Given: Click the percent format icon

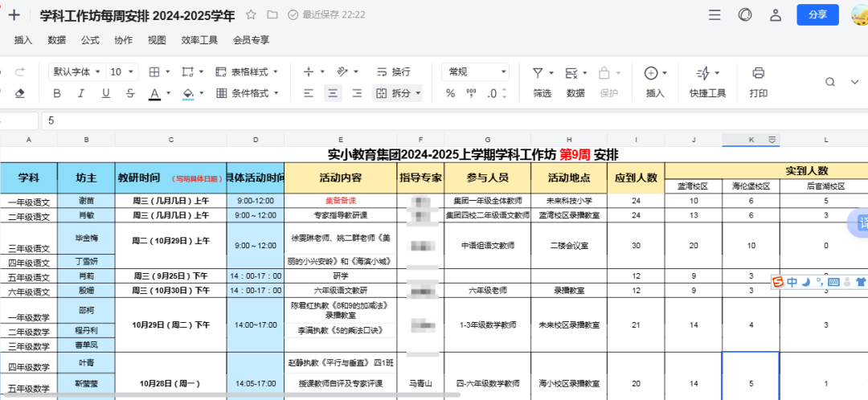Looking at the screenshot, I should [450, 93].
